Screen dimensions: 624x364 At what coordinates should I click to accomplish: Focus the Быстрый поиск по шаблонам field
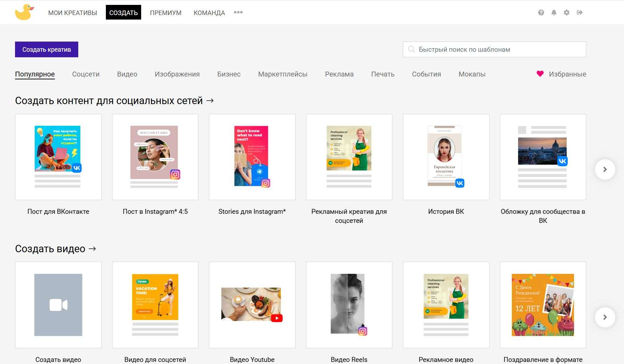pos(494,50)
